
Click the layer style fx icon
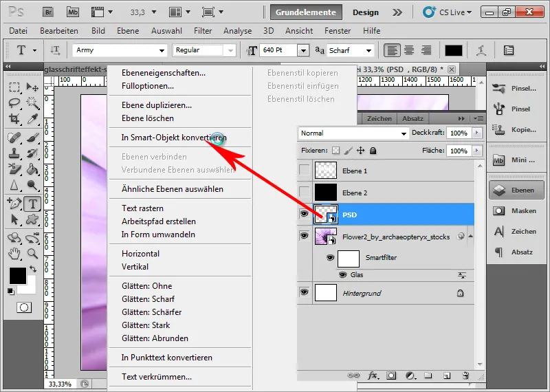(x=373, y=376)
